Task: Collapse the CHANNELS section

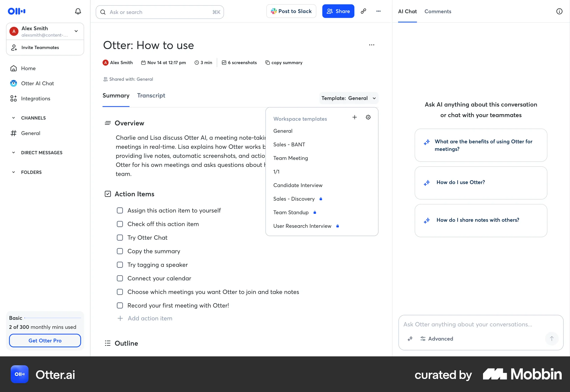Action: pos(13,118)
